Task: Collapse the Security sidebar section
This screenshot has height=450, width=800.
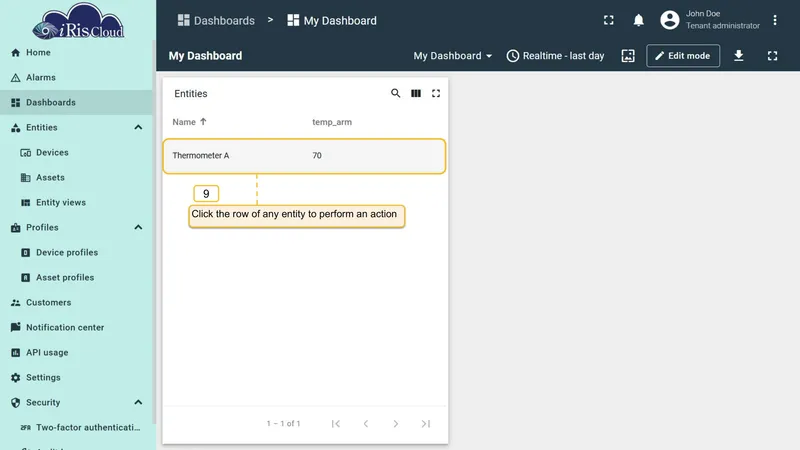Action: pos(138,403)
